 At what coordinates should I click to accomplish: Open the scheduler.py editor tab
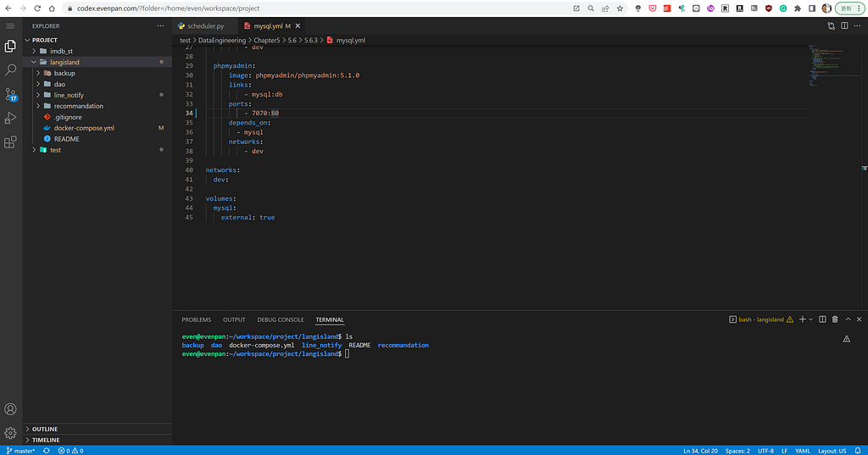click(205, 26)
